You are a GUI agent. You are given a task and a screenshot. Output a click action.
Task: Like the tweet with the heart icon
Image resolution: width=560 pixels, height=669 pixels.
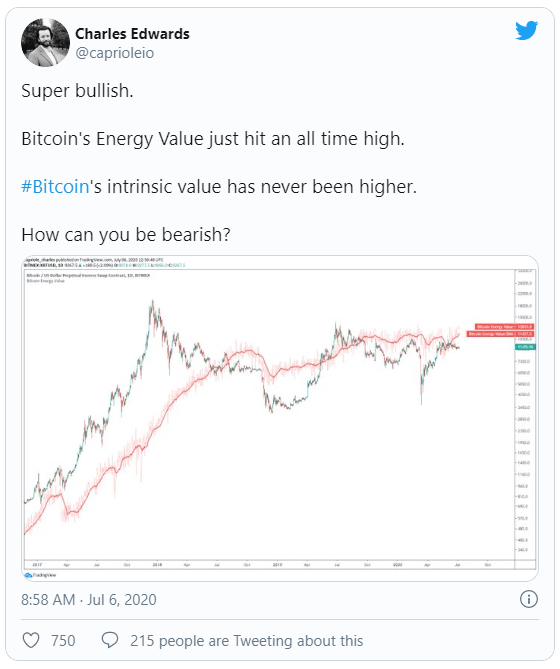[31, 640]
